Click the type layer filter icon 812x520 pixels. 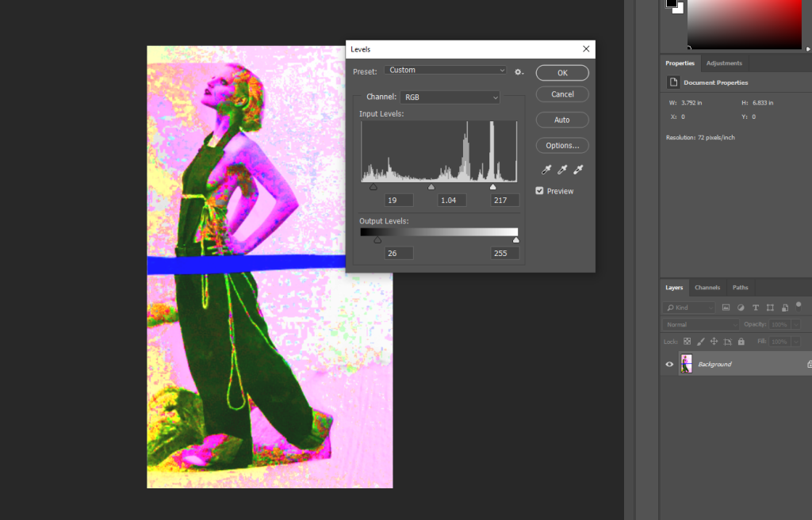(x=755, y=308)
